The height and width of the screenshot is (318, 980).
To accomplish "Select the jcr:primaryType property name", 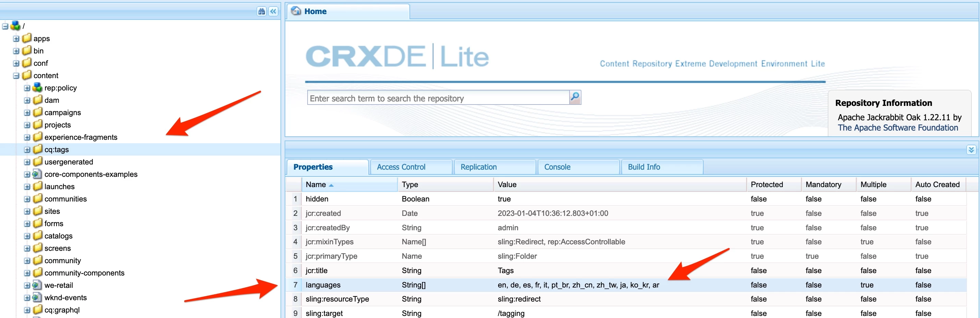I will tap(331, 256).
